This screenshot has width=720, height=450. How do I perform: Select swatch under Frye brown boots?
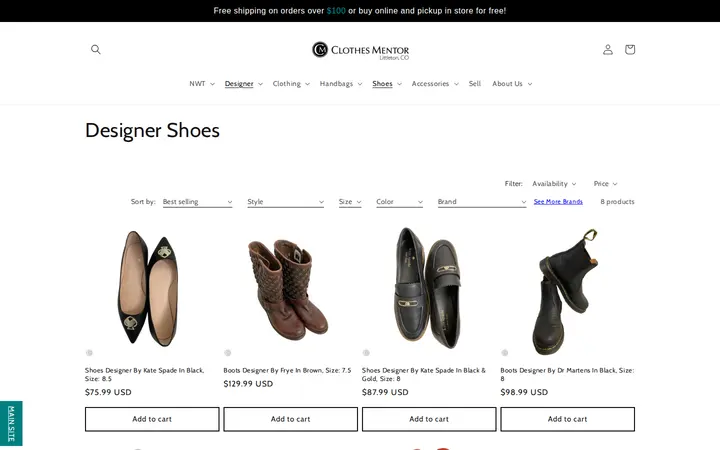click(227, 353)
